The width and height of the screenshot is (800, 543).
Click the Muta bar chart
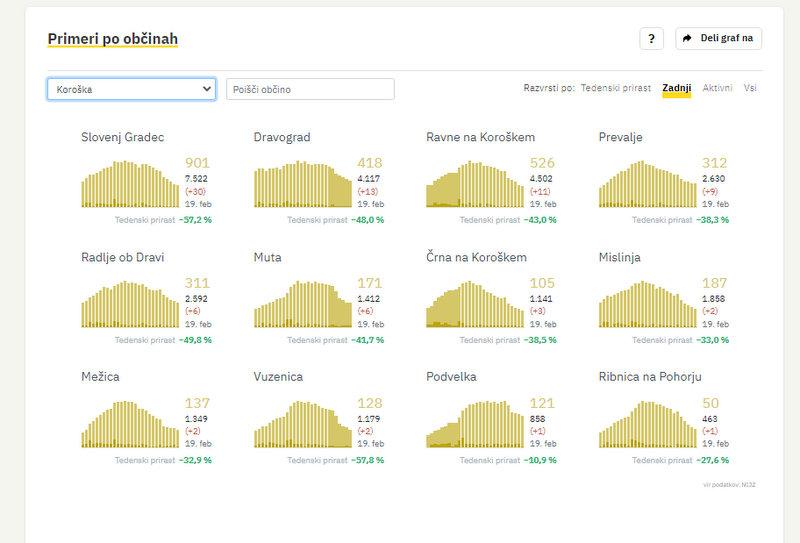303,305
